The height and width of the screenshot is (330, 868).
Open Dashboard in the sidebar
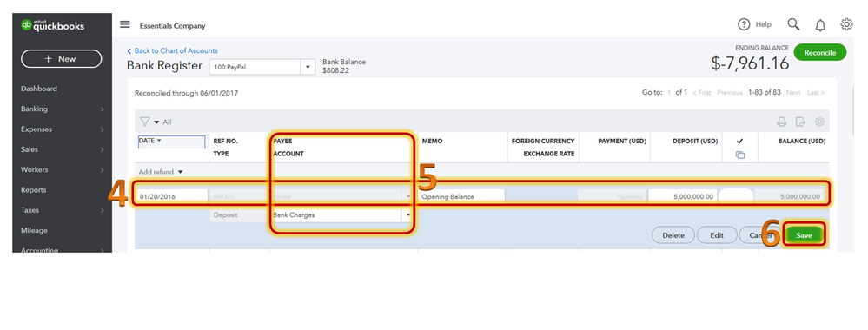[x=39, y=89]
